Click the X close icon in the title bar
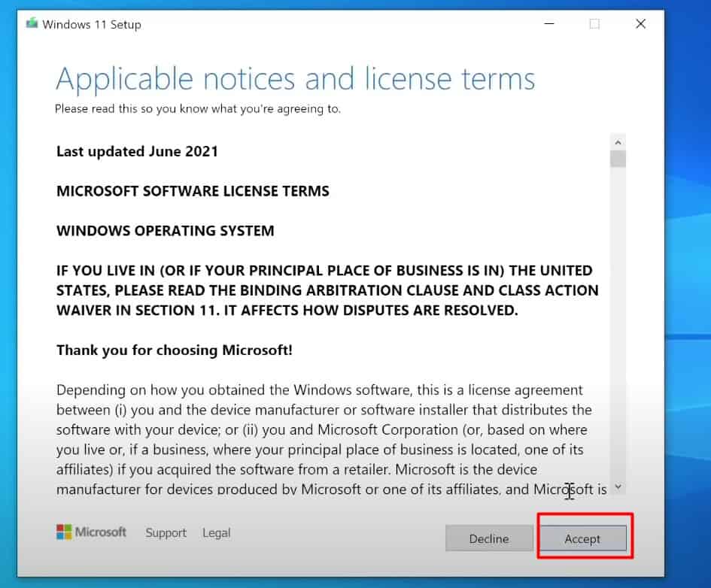This screenshot has width=711, height=588. (640, 23)
